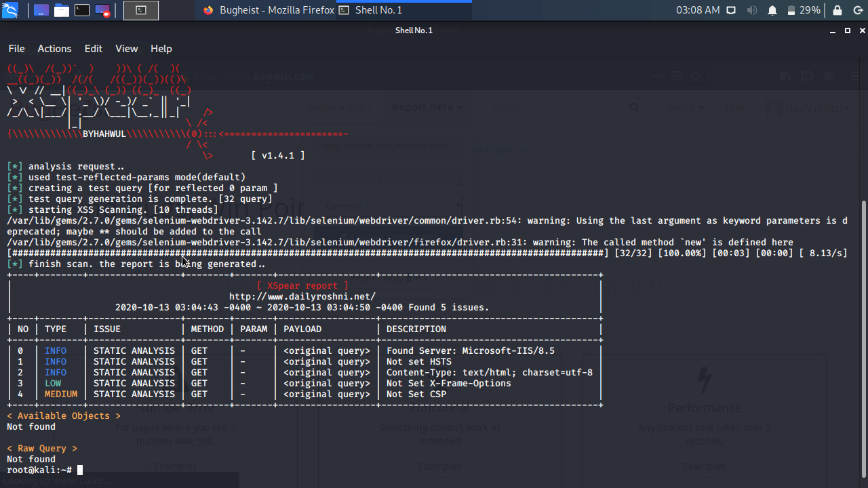Click the 'MEDIUM' type cell
868x488 pixels.
click(x=61, y=394)
